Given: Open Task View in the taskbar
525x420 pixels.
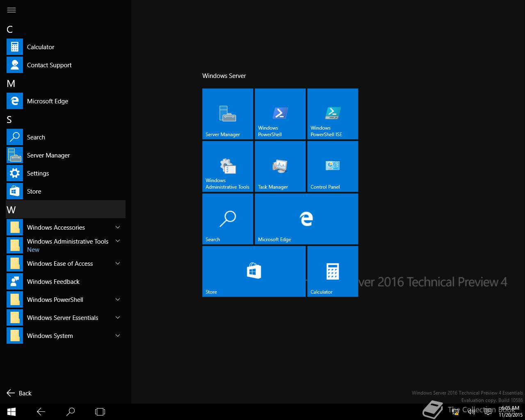Looking at the screenshot, I should pyautogui.click(x=100, y=412).
